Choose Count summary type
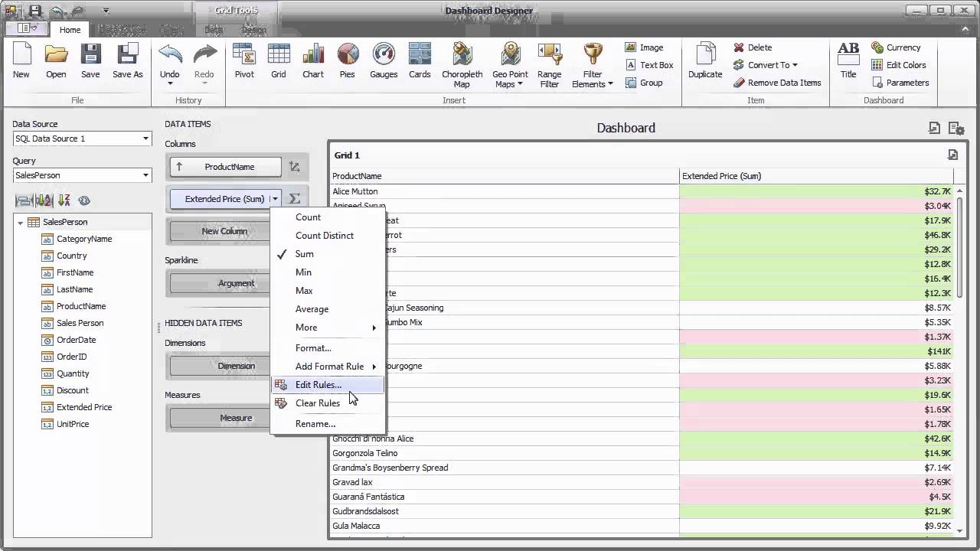The width and height of the screenshot is (980, 551). 327,217
